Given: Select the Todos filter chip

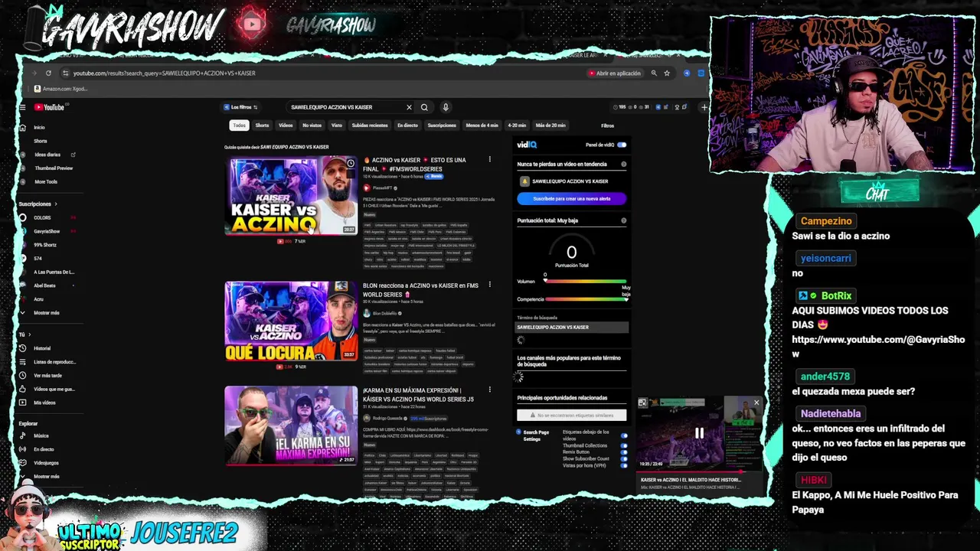Looking at the screenshot, I should tap(240, 126).
